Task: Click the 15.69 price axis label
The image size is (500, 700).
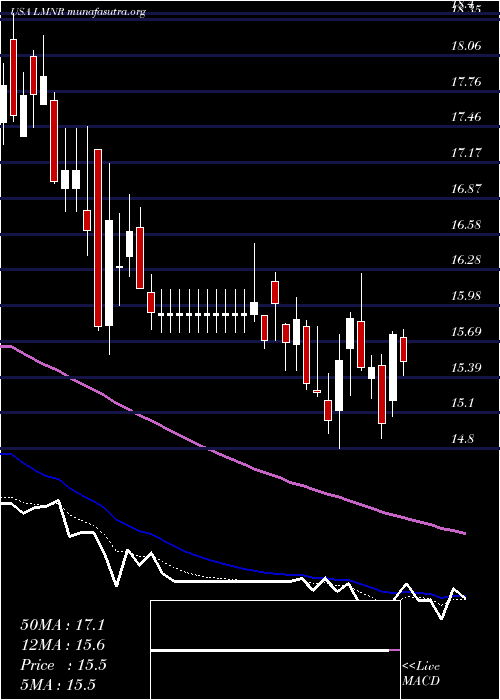Action: 466,332
